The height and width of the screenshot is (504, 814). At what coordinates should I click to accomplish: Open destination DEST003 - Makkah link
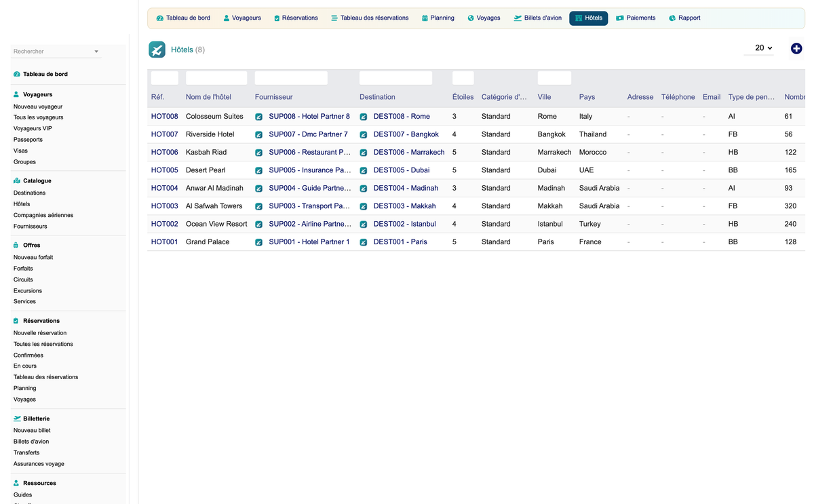tap(405, 206)
